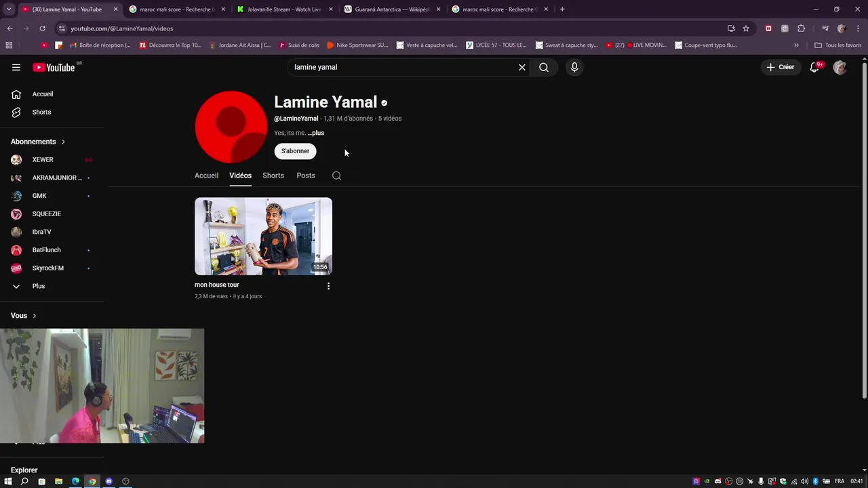Open 'Nike Sportswear SU...' bookmark
Screen dimensions: 868x488
(x=357, y=45)
